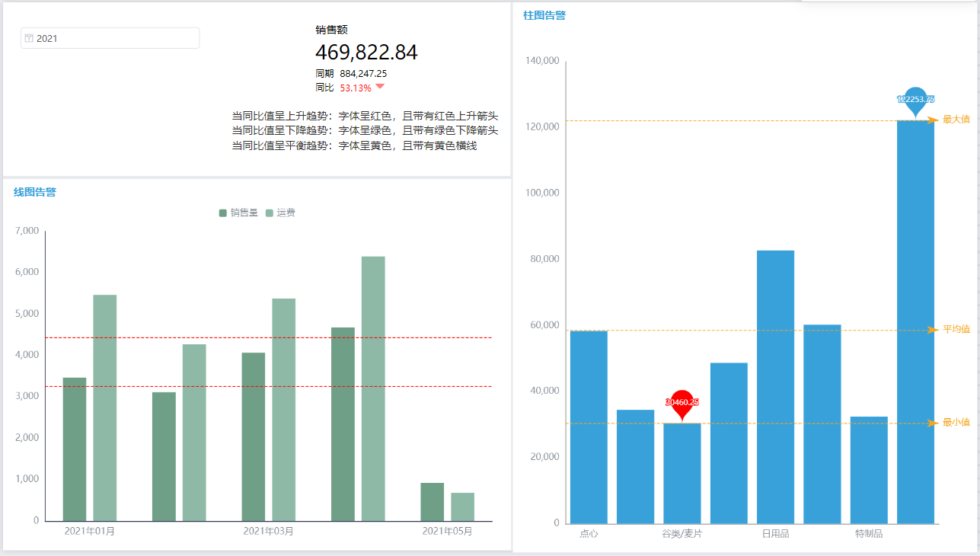The width and height of the screenshot is (980, 556).
Task: Click the blue 122253.75 marker pin
Action: (915, 103)
